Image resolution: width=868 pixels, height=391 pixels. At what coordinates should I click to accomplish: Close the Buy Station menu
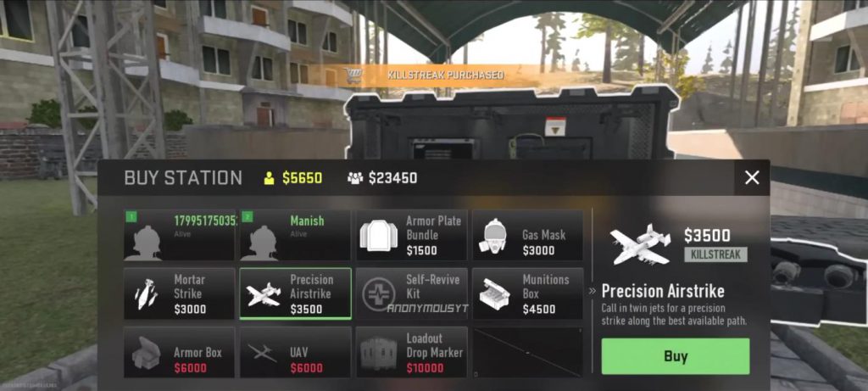(752, 178)
